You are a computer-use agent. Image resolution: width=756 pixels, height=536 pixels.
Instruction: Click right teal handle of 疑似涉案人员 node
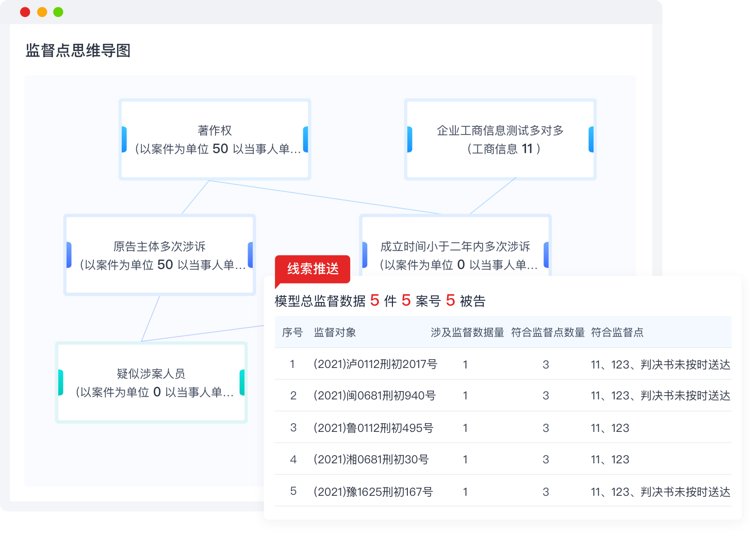[x=242, y=382]
